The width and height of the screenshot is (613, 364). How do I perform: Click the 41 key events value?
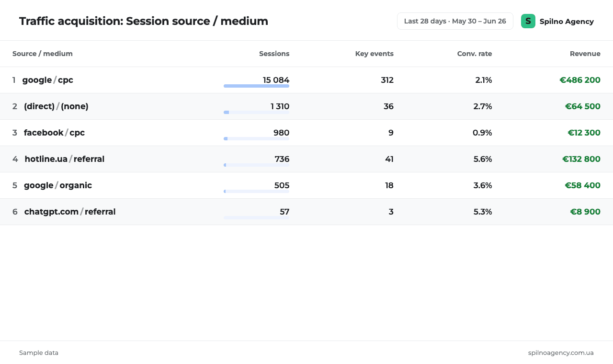tap(389, 159)
